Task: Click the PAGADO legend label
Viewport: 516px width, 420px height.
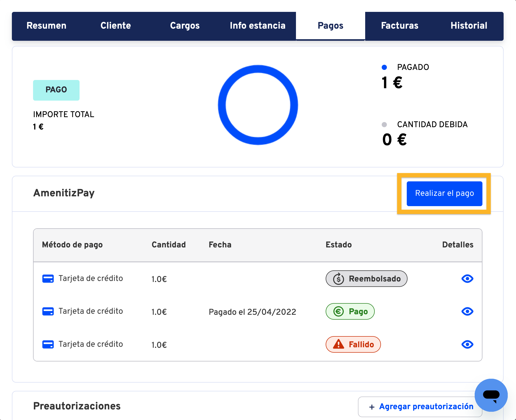Action: pyautogui.click(x=413, y=67)
